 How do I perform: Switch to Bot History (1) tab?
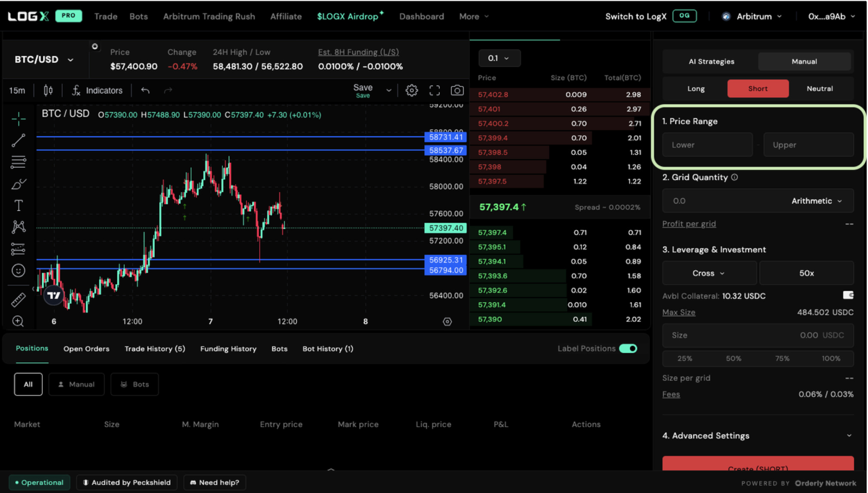pyautogui.click(x=328, y=348)
